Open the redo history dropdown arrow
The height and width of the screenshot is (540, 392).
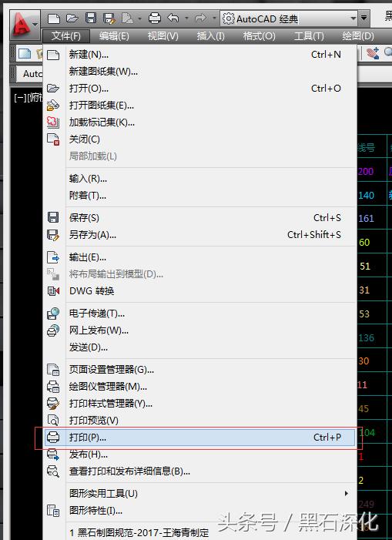tap(214, 18)
